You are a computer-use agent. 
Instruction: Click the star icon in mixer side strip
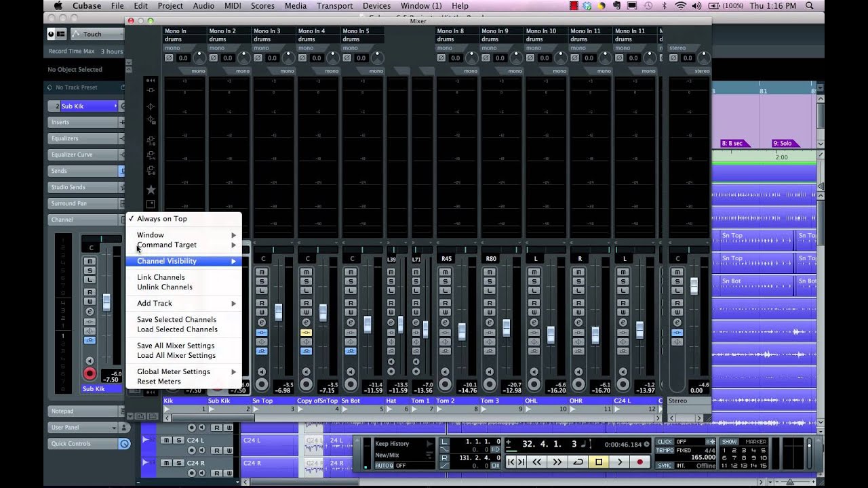coord(151,190)
